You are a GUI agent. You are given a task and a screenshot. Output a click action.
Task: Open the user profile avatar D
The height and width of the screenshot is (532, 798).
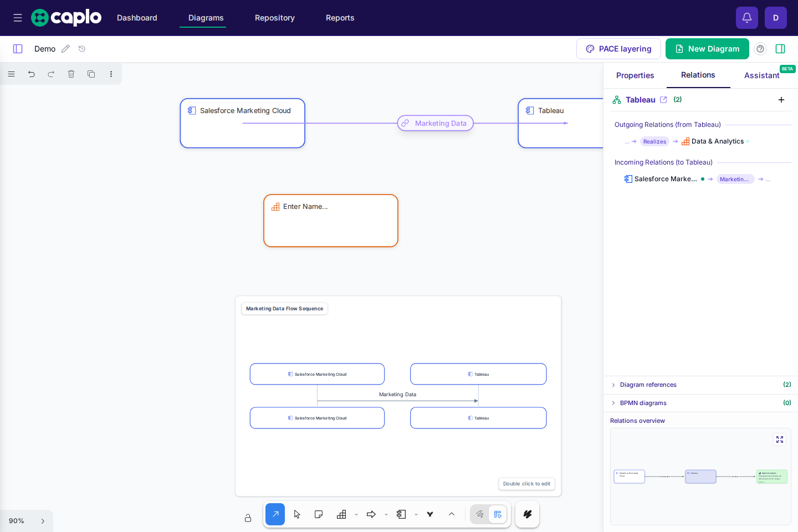pos(776,18)
